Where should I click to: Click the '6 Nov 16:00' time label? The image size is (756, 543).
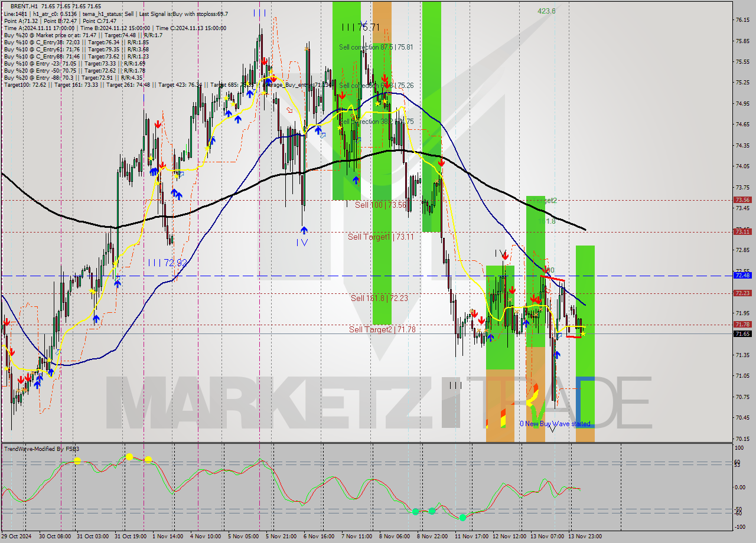click(320, 537)
